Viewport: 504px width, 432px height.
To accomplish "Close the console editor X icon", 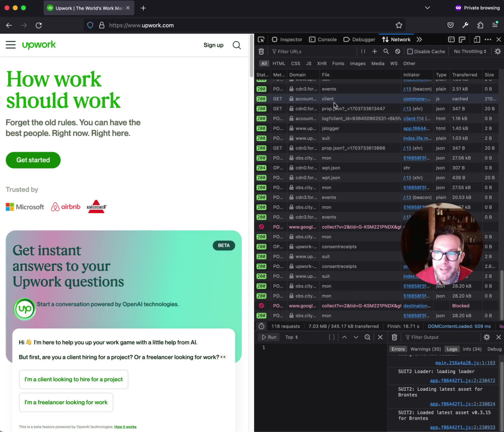I will [x=380, y=337].
